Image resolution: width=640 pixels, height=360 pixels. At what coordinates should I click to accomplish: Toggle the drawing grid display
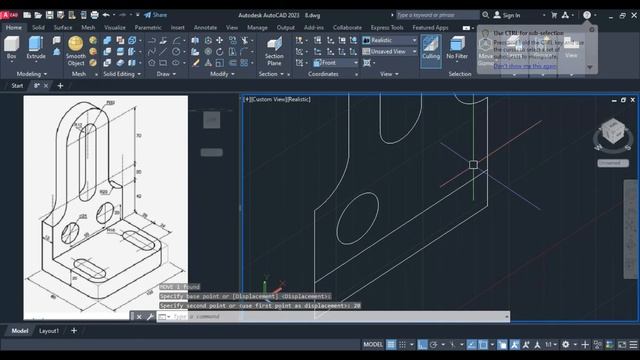(x=391, y=345)
